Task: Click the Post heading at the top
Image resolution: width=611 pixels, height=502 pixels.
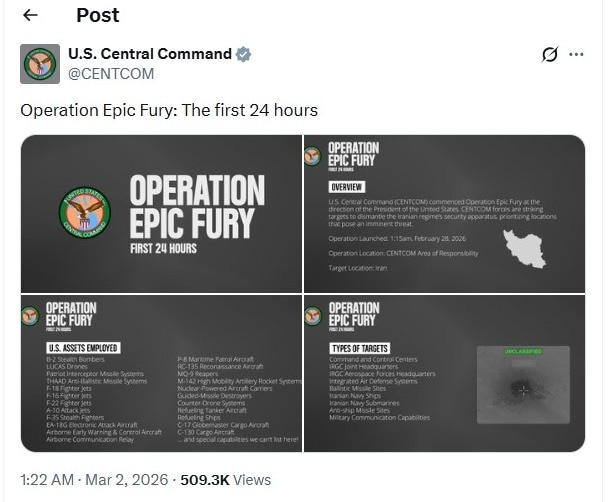Action: click(x=97, y=15)
